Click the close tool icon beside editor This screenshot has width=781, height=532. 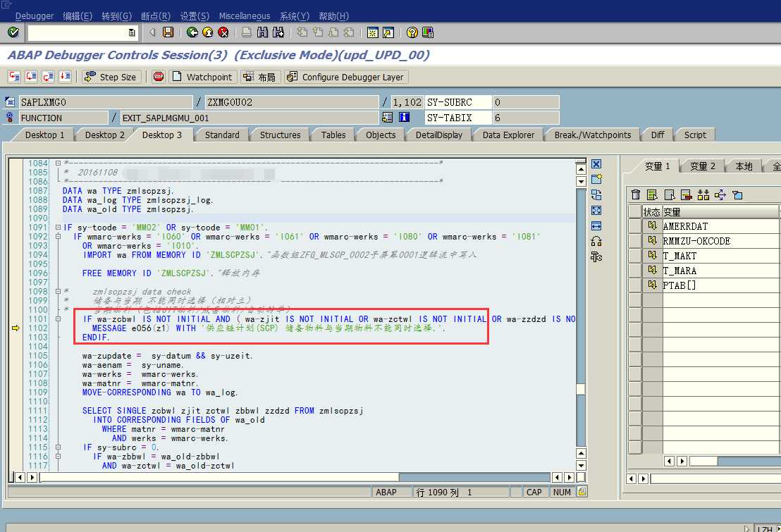click(x=596, y=164)
